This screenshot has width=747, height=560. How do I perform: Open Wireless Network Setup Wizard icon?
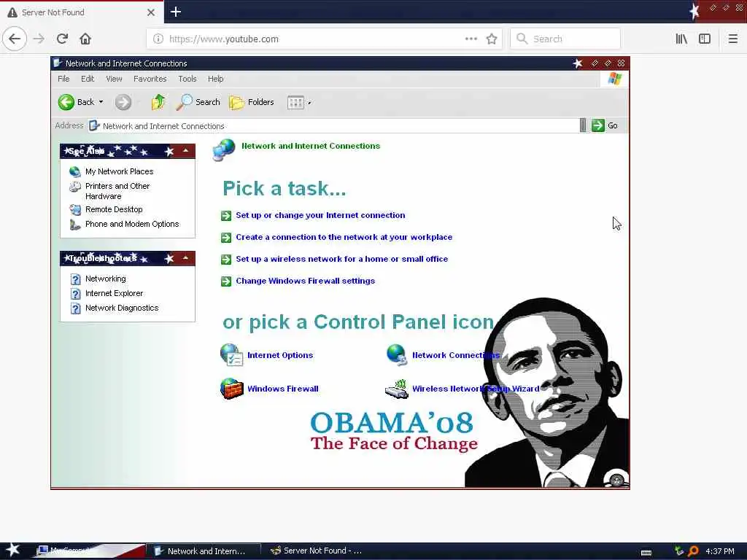click(396, 389)
